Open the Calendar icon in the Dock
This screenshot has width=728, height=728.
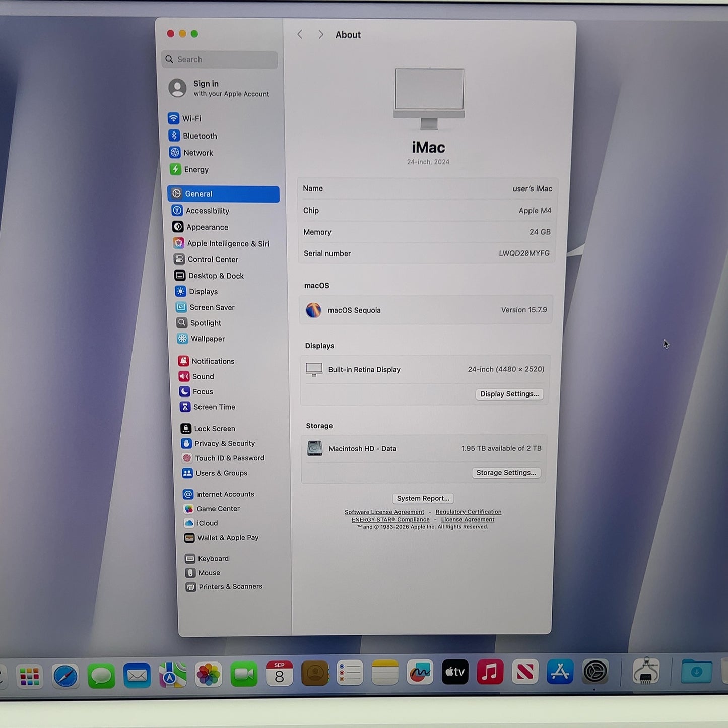[x=279, y=674]
